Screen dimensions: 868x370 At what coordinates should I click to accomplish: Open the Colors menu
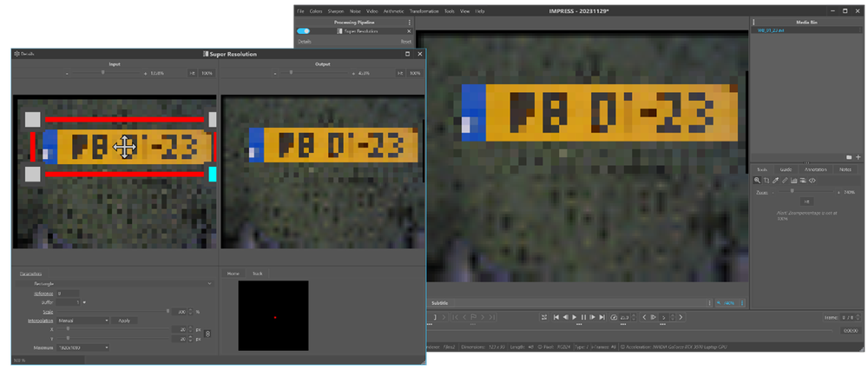tap(316, 11)
